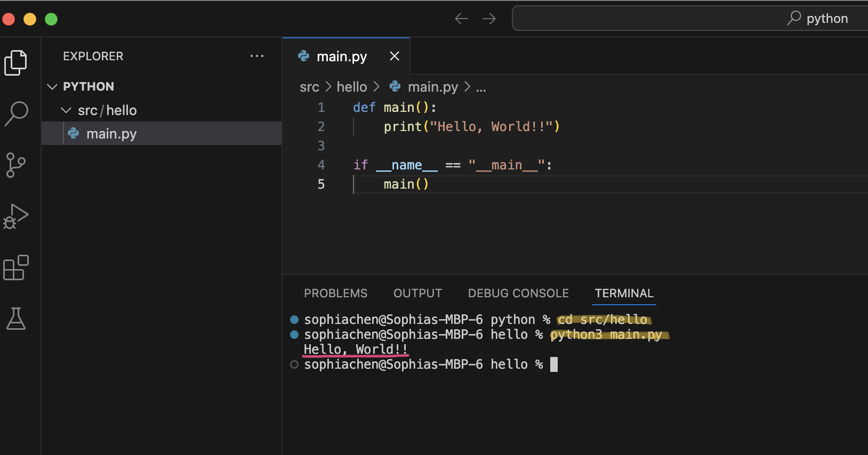
Task: Switch to the PROBLEMS panel tab
Action: click(x=335, y=294)
